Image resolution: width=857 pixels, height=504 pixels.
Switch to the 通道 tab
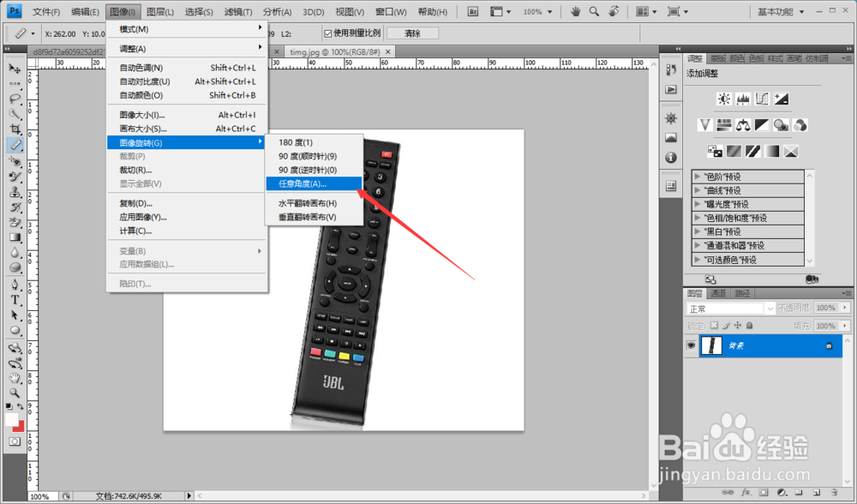[717, 293]
